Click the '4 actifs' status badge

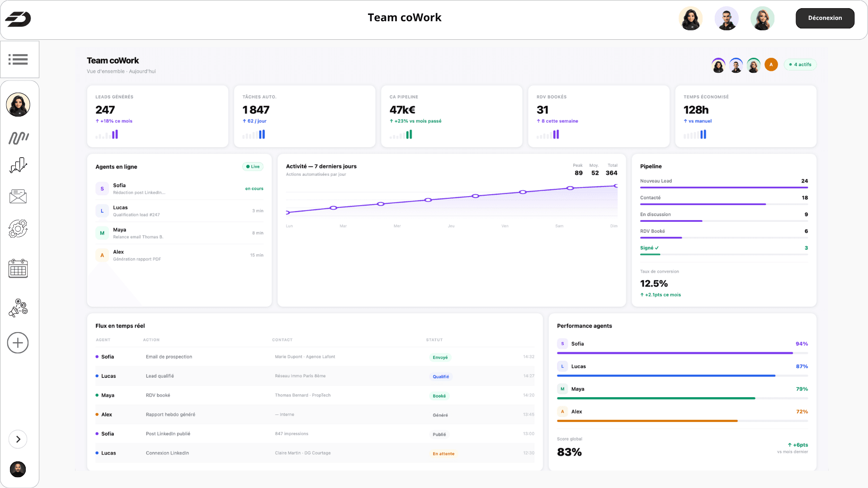coord(800,65)
